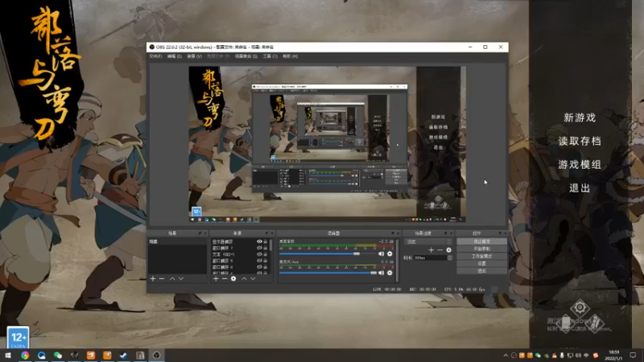Open transition properties gear icon

pos(448,249)
